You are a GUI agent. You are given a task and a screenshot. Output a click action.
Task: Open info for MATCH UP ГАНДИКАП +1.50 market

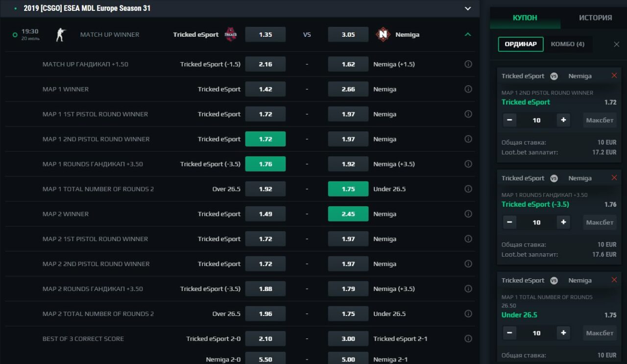(x=468, y=64)
